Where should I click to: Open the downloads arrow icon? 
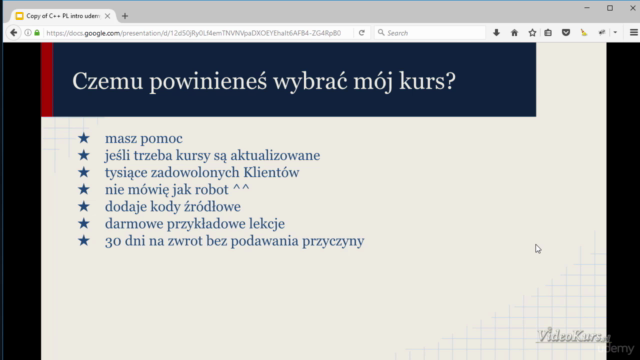[x=496, y=33]
